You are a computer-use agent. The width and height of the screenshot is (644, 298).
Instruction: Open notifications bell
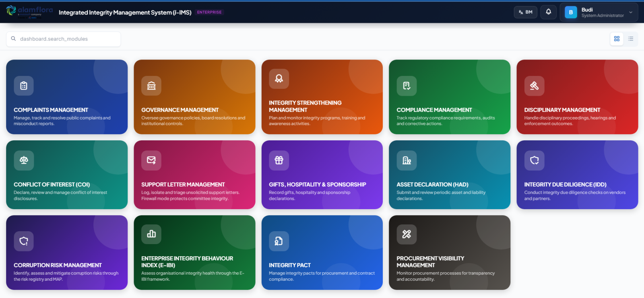pos(548,12)
